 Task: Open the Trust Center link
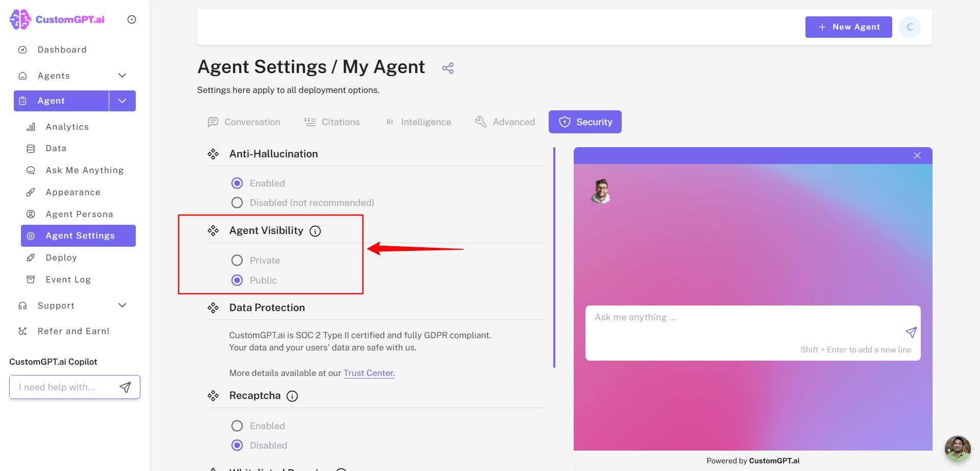point(369,373)
